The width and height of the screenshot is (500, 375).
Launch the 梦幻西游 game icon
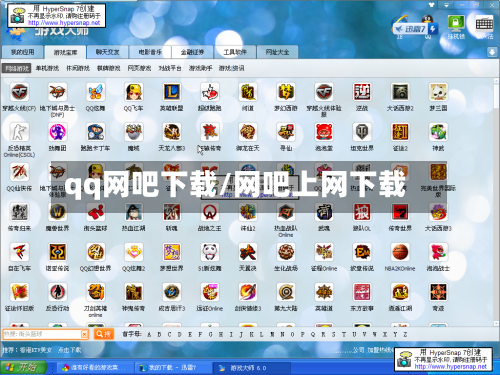[286, 92]
